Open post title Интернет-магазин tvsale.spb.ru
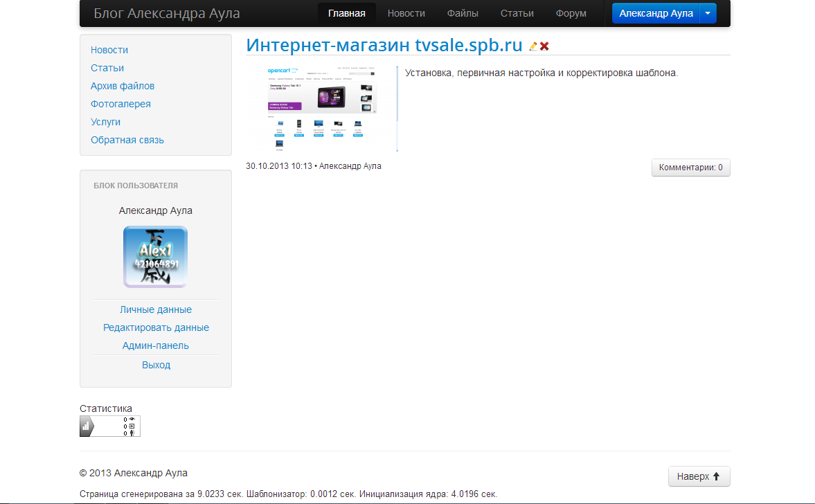 pyautogui.click(x=384, y=45)
